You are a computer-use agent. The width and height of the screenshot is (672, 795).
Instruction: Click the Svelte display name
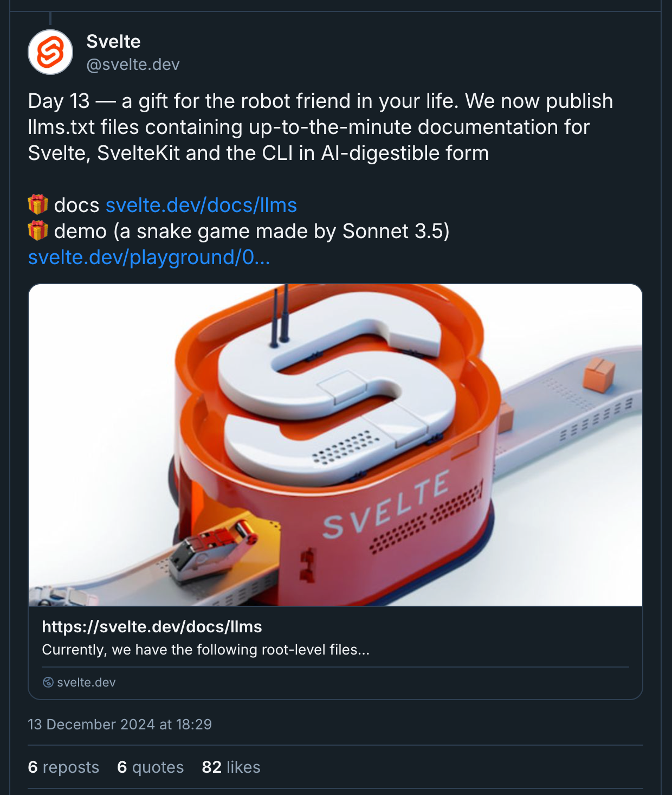click(113, 41)
